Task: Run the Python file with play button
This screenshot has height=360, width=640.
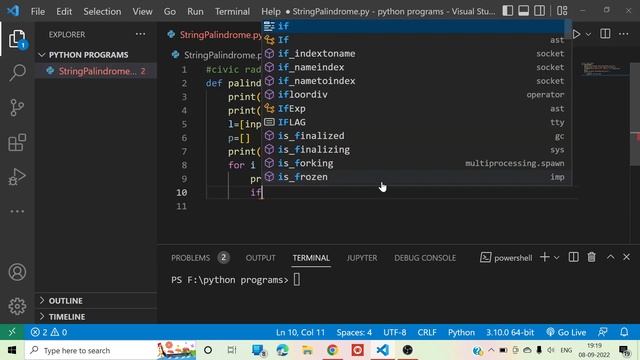Action: coord(576,34)
